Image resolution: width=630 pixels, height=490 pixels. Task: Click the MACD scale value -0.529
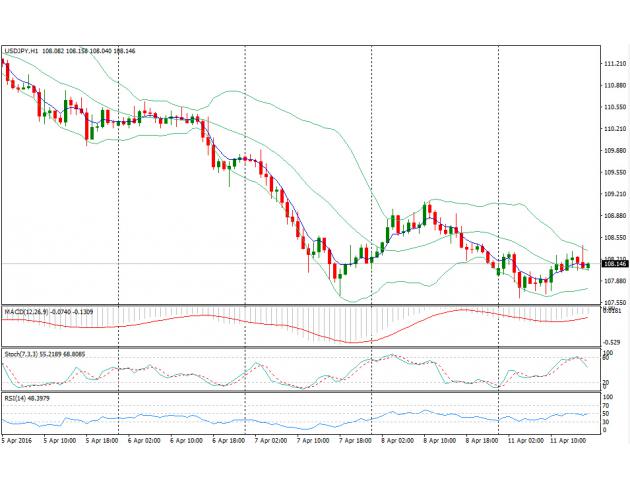pos(612,342)
